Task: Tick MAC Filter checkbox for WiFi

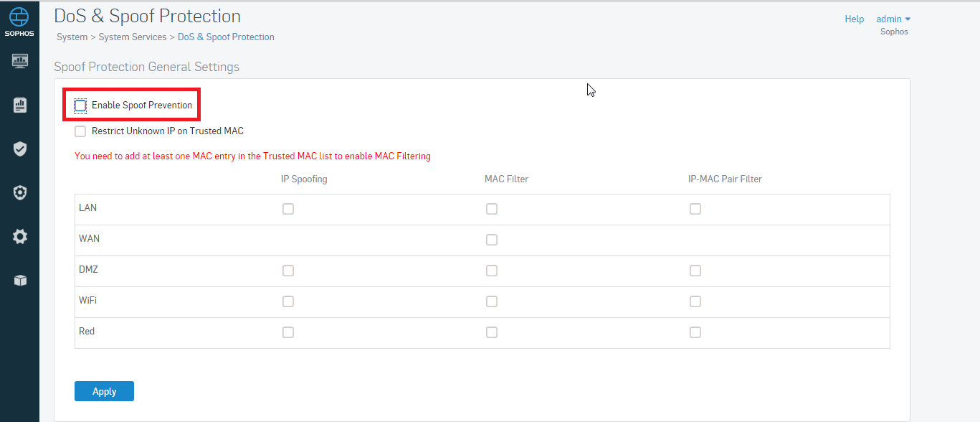Action: pyautogui.click(x=492, y=301)
